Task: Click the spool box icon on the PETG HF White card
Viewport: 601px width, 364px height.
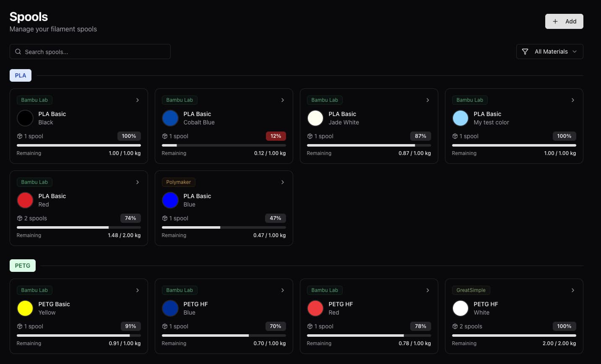Action: point(455,326)
